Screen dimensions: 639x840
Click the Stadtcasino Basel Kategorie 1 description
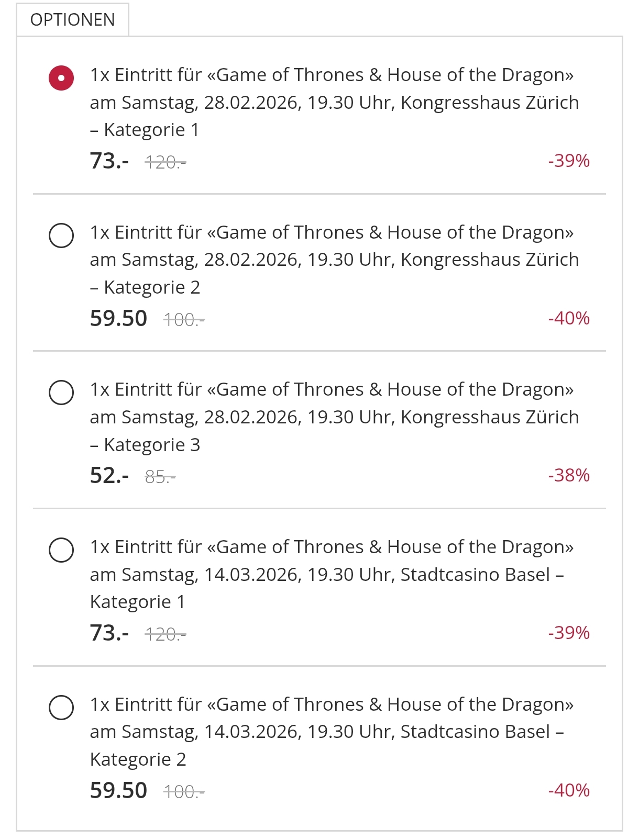click(x=326, y=574)
